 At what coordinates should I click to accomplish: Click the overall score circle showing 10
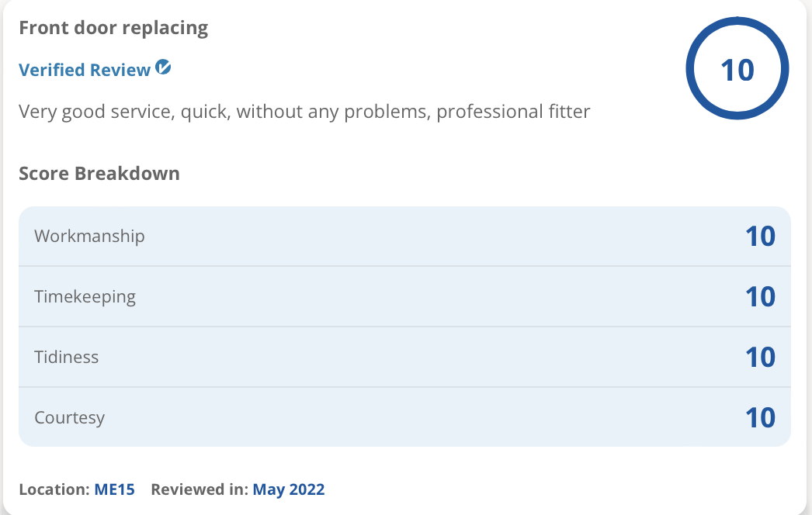(x=737, y=68)
